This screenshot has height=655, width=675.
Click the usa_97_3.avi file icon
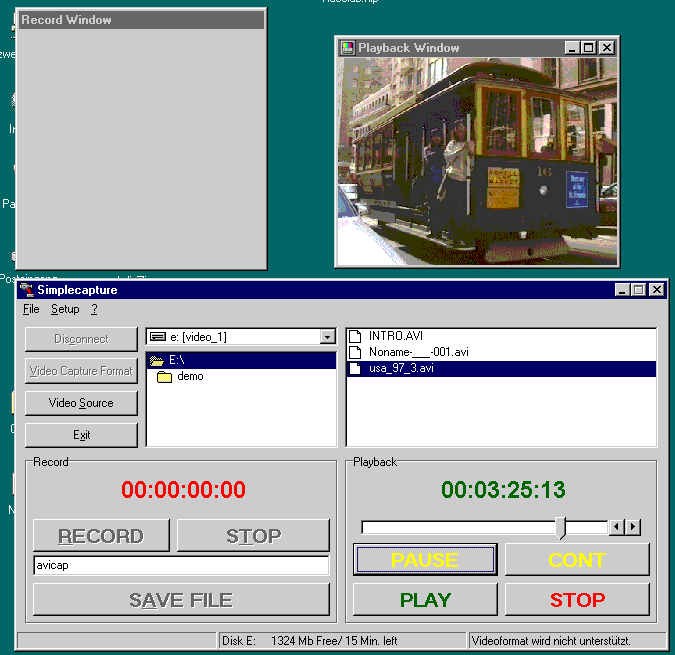click(355, 369)
